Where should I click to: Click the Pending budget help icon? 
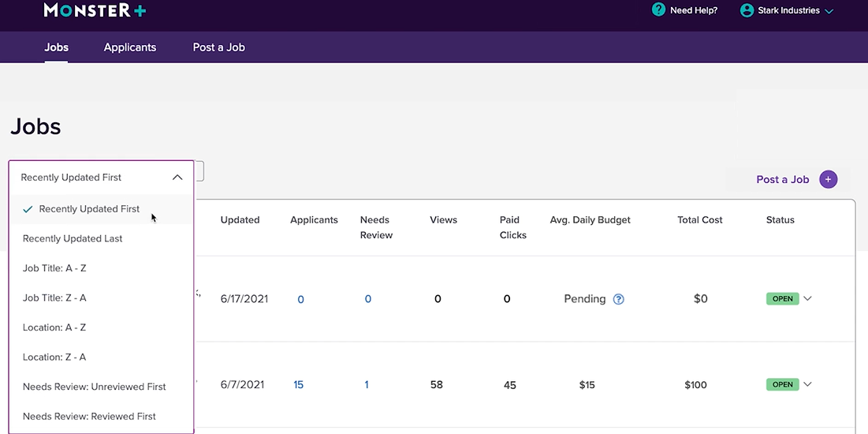coord(619,299)
